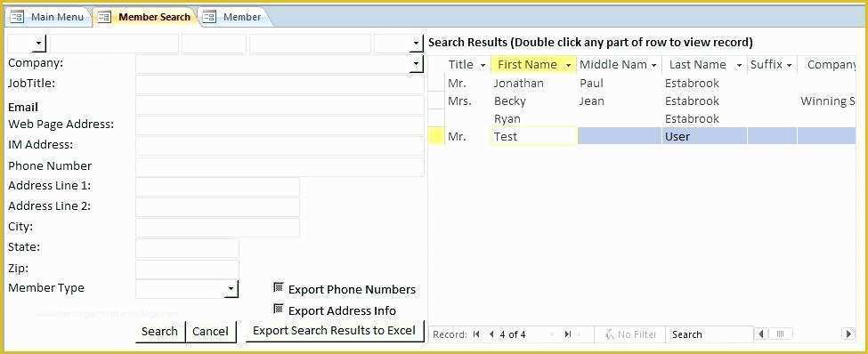Click the Address Line 1 field

point(217,187)
